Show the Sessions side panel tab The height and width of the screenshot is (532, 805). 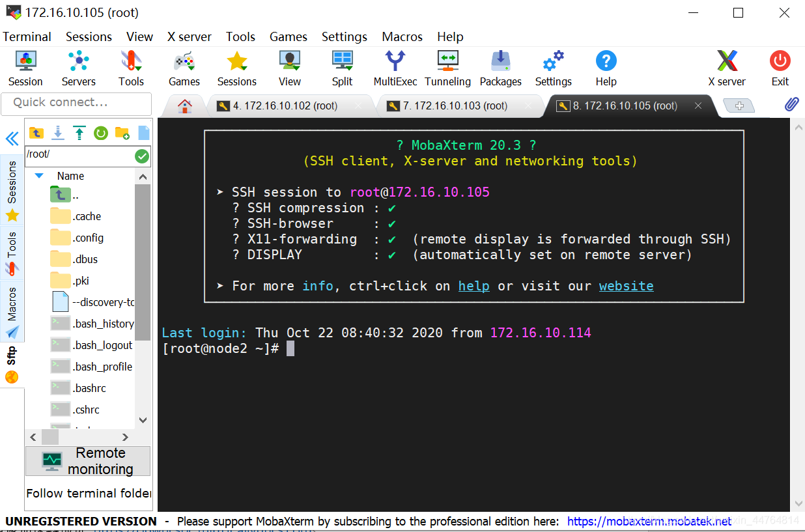12,191
